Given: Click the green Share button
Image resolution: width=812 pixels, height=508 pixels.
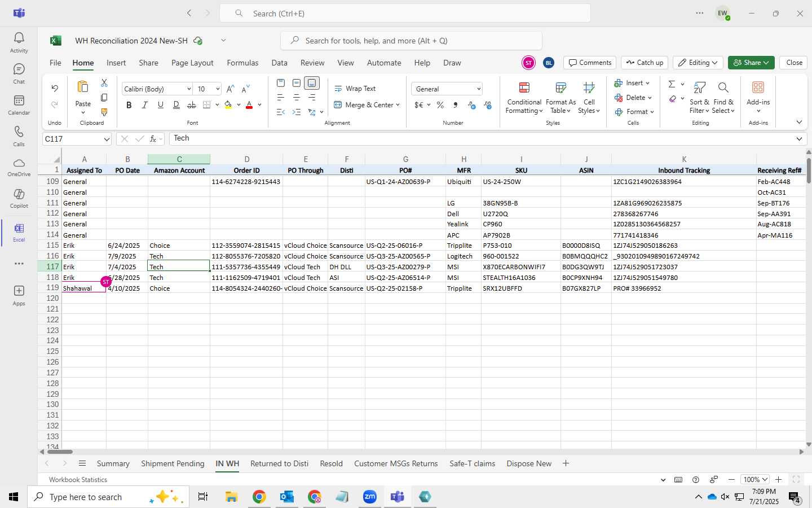Looking at the screenshot, I should [751, 63].
